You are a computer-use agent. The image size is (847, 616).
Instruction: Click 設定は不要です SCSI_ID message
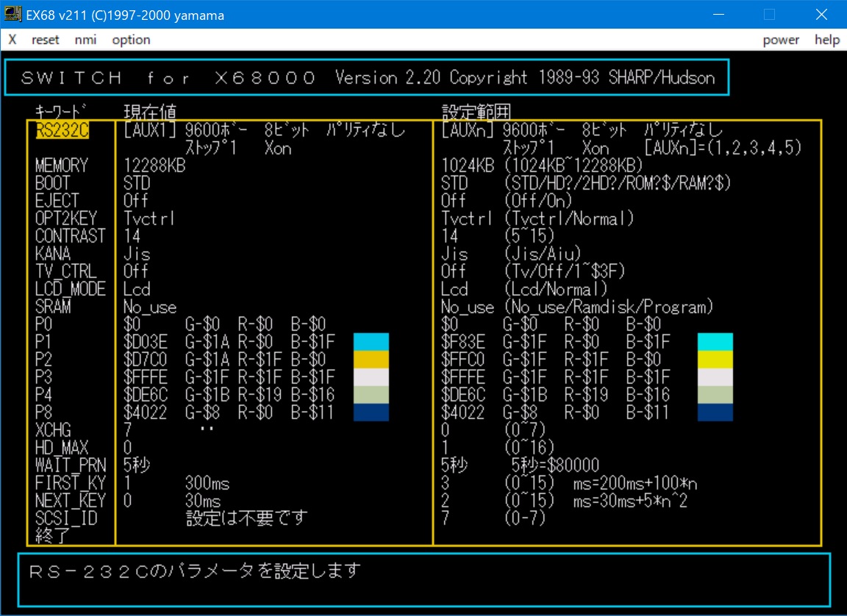click(x=247, y=518)
